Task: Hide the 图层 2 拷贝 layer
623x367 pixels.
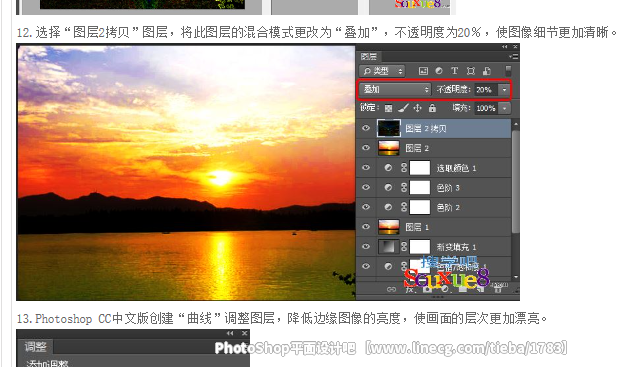Action: coord(366,128)
